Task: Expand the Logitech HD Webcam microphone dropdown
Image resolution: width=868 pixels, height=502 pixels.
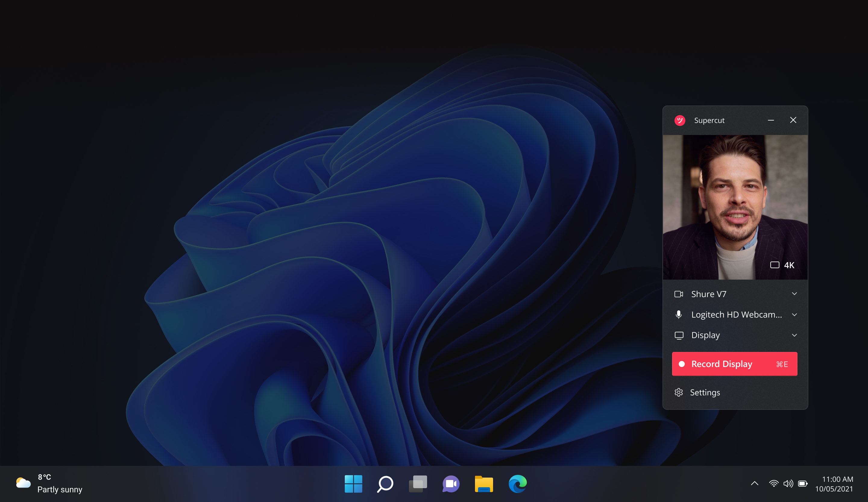Action: [794, 315]
